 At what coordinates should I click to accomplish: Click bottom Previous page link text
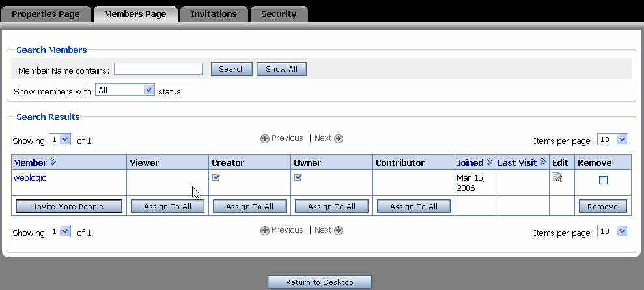point(287,230)
